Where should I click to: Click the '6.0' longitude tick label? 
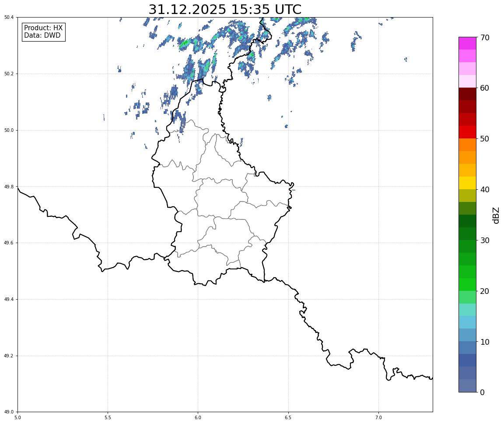[198, 417]
